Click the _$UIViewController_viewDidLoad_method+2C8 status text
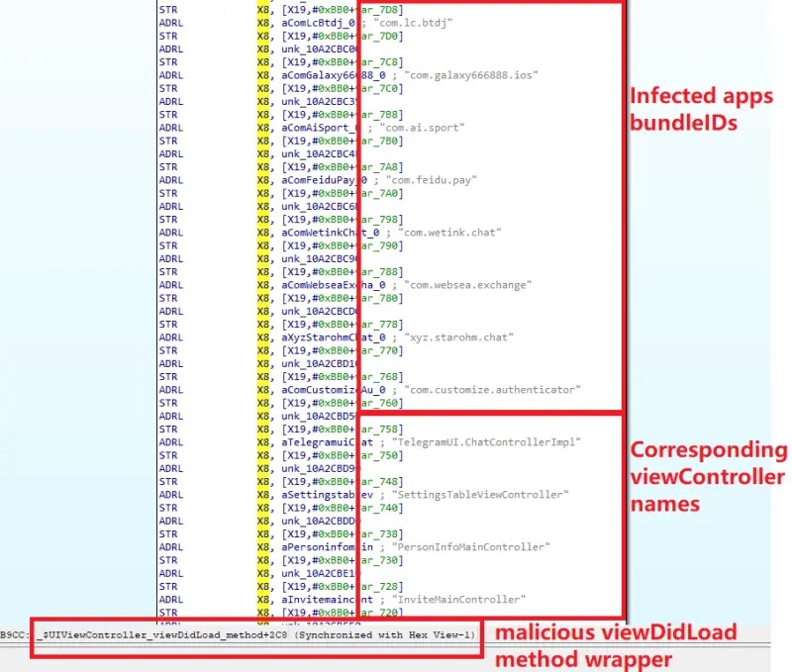Screen dimensions: 792x672 (162, 635)
